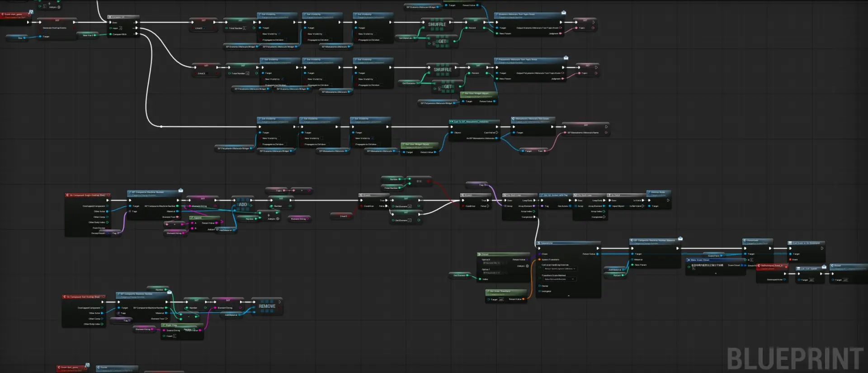Click the SHUFFLE array node in the top row
The height and width of the screenshot is (373, 868).
click(x=437, y=24)
